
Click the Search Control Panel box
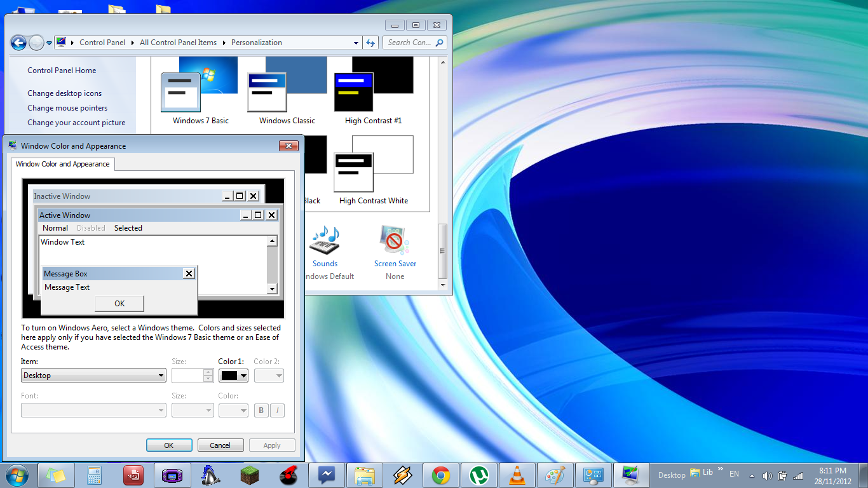pyautogui.click(x=414, y=43)
